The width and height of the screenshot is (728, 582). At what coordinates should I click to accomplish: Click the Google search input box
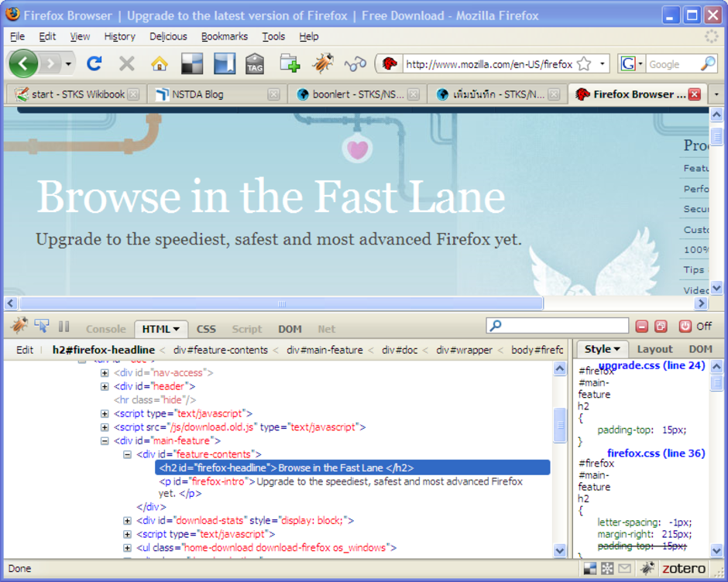[672, 64]
